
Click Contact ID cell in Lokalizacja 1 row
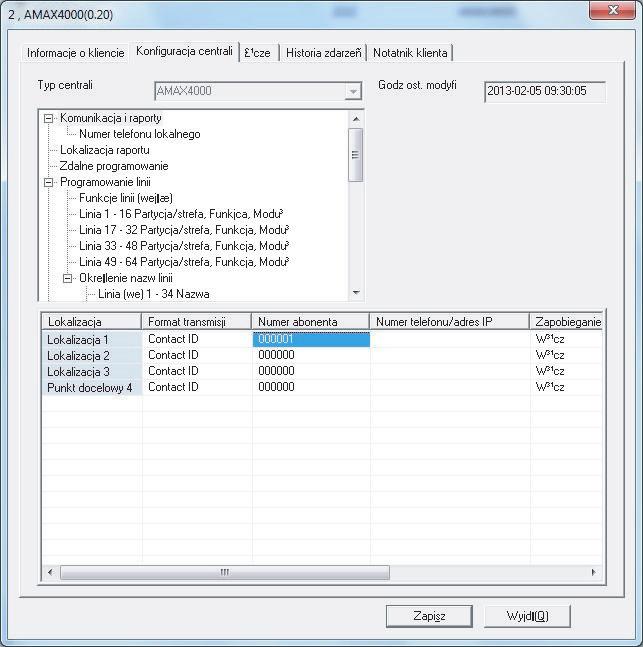click(197, 339)
